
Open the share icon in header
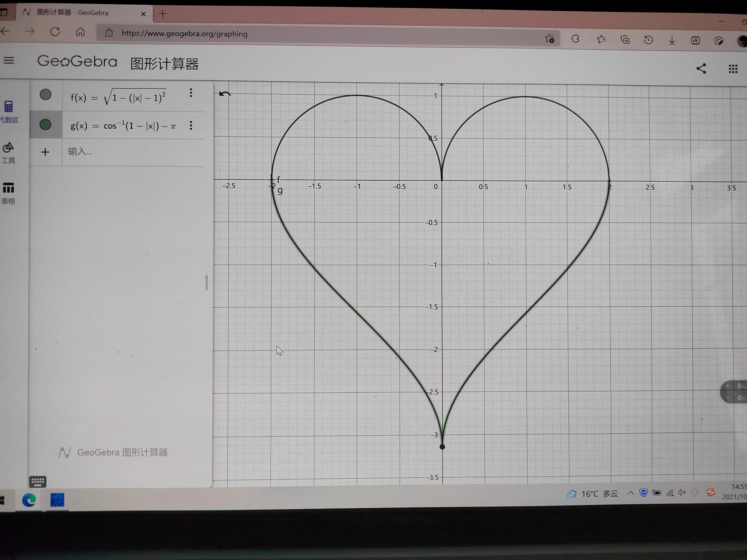pos(701,68)
